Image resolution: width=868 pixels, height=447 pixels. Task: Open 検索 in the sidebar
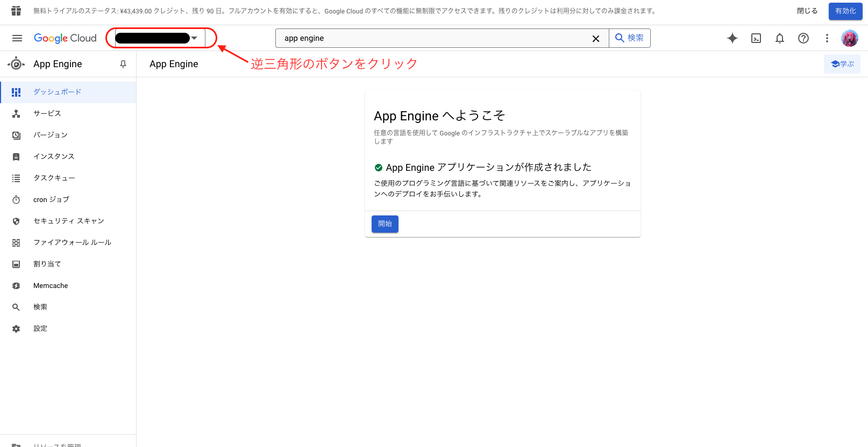click(x=68, y=307)
